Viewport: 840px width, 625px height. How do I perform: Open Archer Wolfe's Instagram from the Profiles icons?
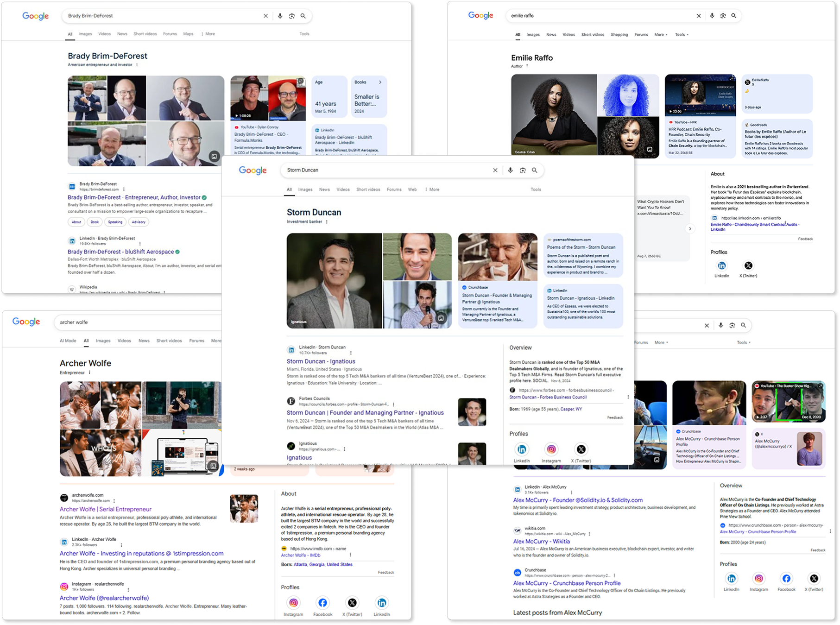click(x=293, y=603)
